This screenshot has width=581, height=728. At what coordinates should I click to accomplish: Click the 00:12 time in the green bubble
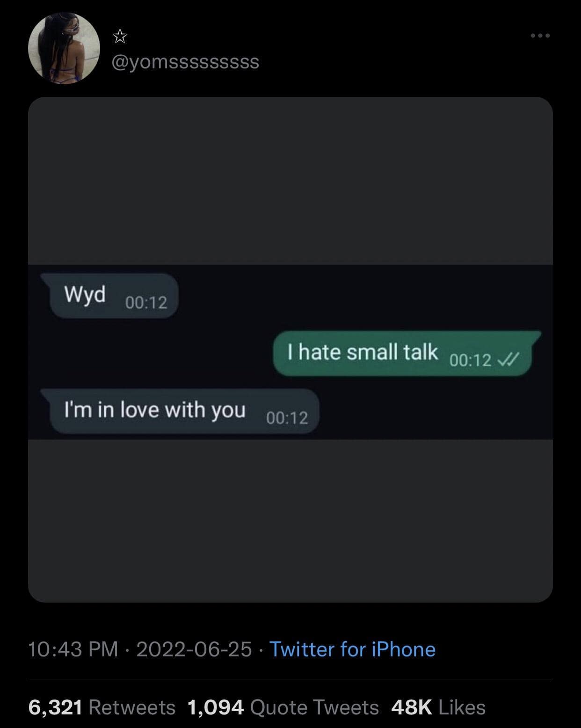470,360
